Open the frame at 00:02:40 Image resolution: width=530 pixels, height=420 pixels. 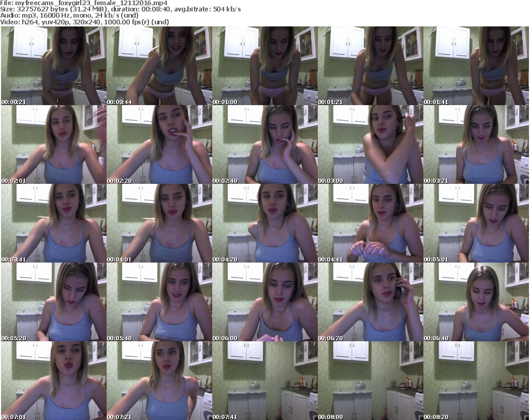tap(264, 144)
